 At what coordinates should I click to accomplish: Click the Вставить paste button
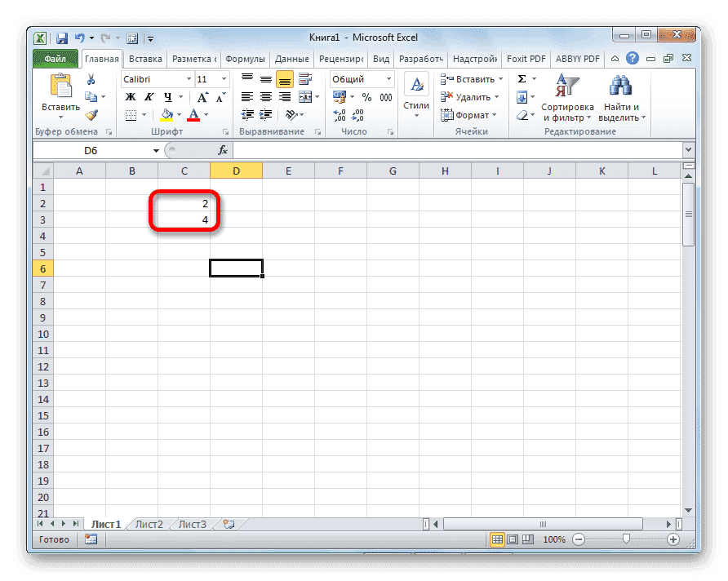[61, 90]
